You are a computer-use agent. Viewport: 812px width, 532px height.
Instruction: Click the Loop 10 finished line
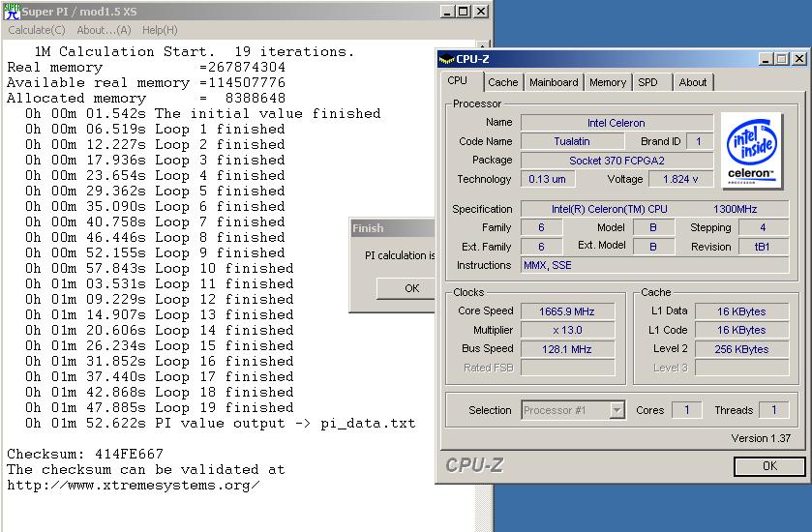160,269
